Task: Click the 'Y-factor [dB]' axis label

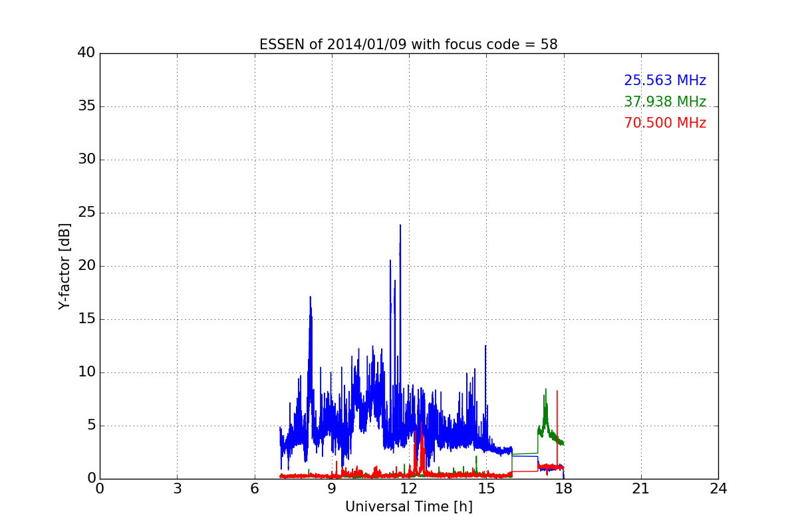Action: click(x=65, y=266)
